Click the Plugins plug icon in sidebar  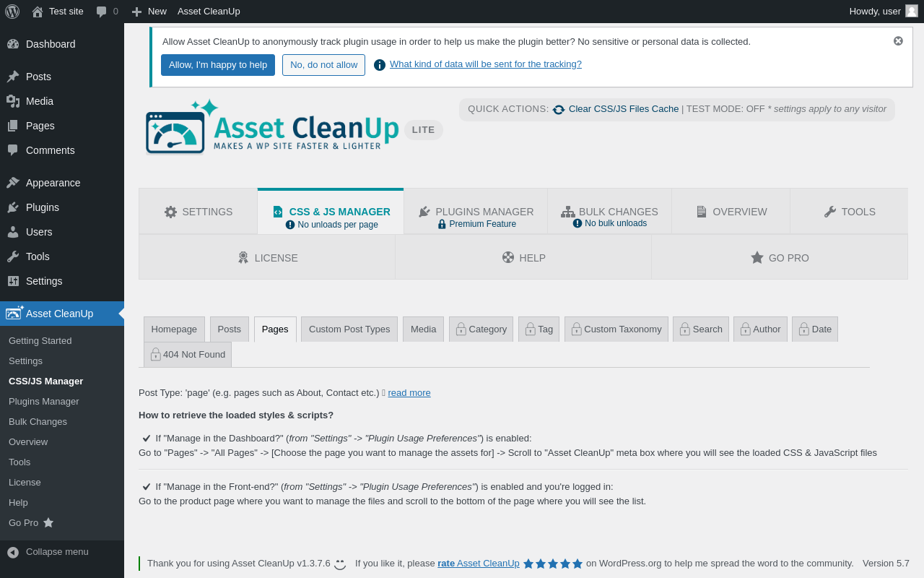click(x=13, y=207)
